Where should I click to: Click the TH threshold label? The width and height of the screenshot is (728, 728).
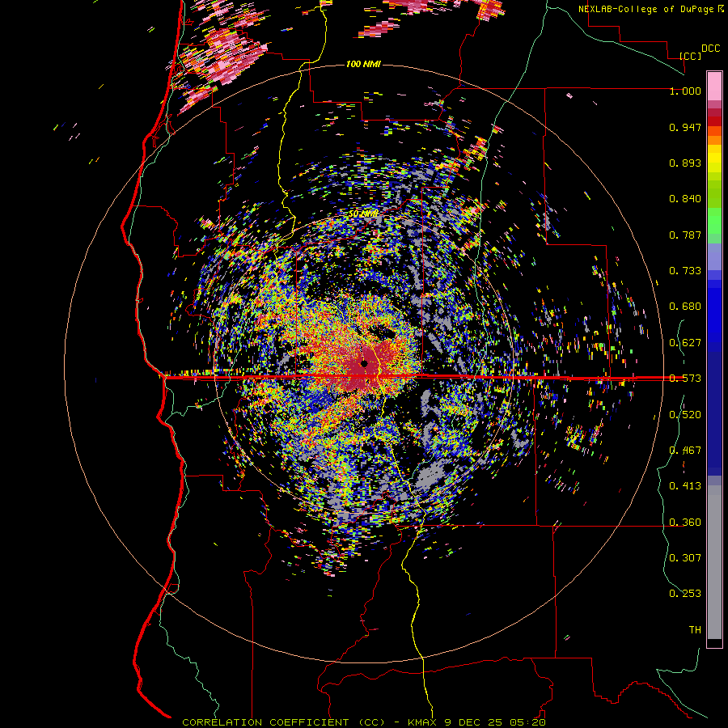(695, 630)
